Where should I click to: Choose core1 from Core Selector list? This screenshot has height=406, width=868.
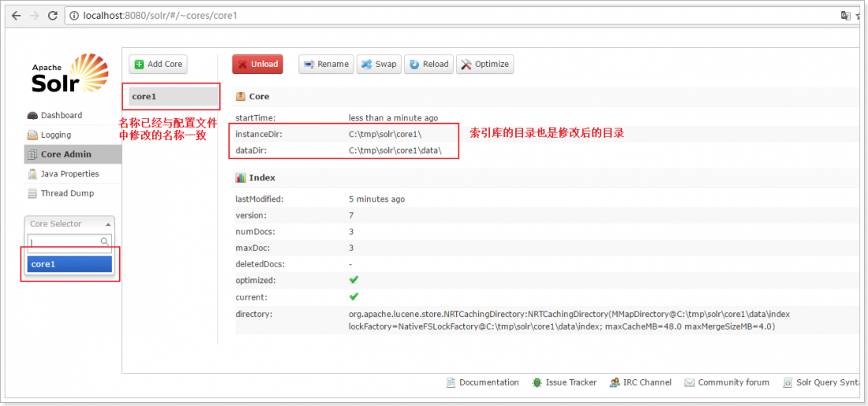(x=69, y=264)
